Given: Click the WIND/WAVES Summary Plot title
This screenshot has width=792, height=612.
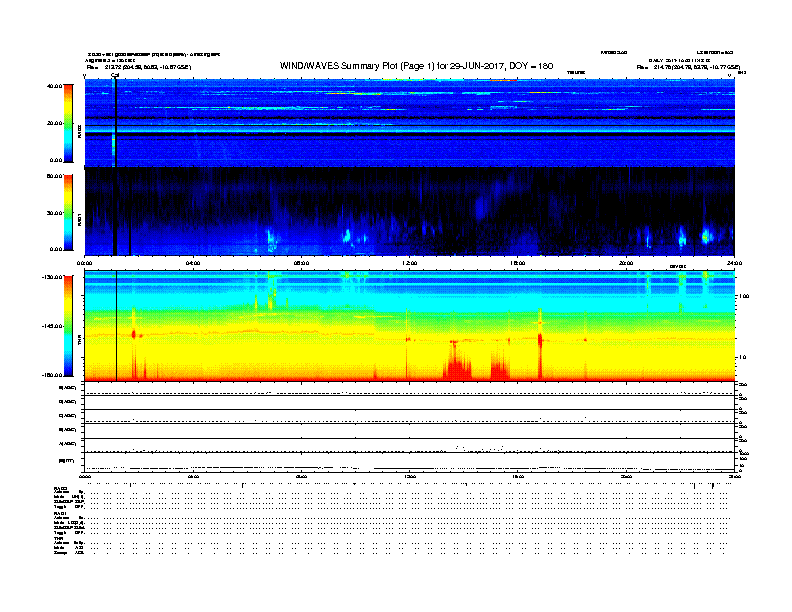Looking at the screenshot, I should pyautogui.click(x=416, y=66).
